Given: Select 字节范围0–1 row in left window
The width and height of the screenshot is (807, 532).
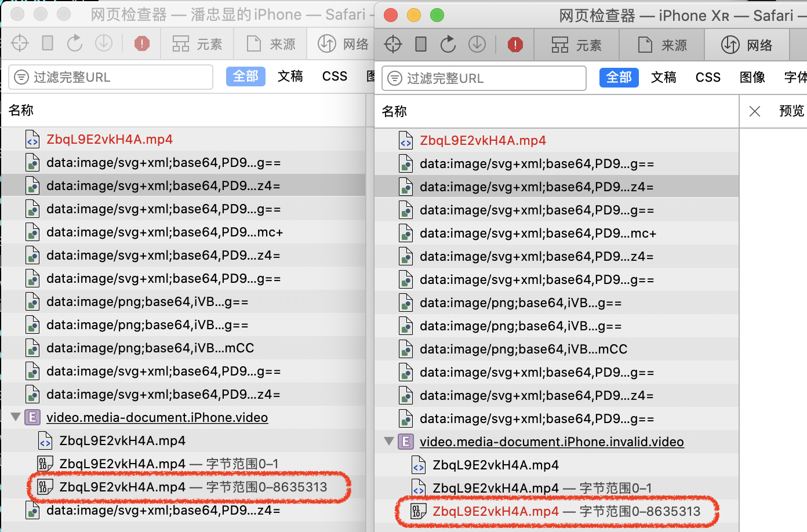Looking at the screenshot, I should [183, 464].
